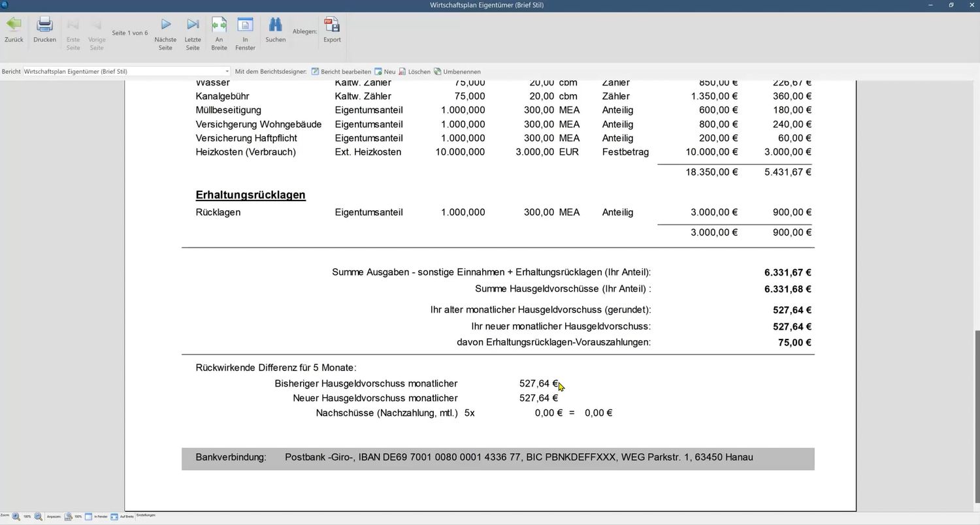Click the Kanalgebühr row label

coord(222,97)
